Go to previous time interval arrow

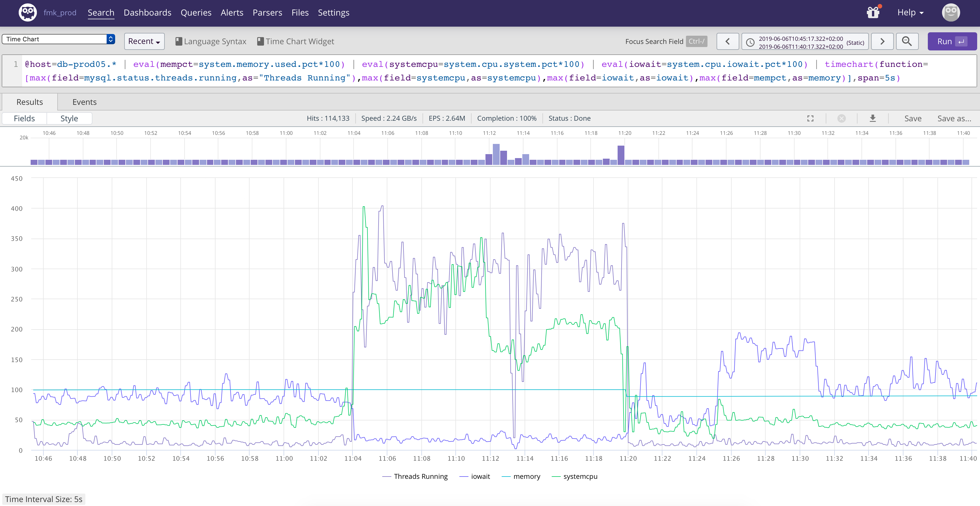point(727,41)
